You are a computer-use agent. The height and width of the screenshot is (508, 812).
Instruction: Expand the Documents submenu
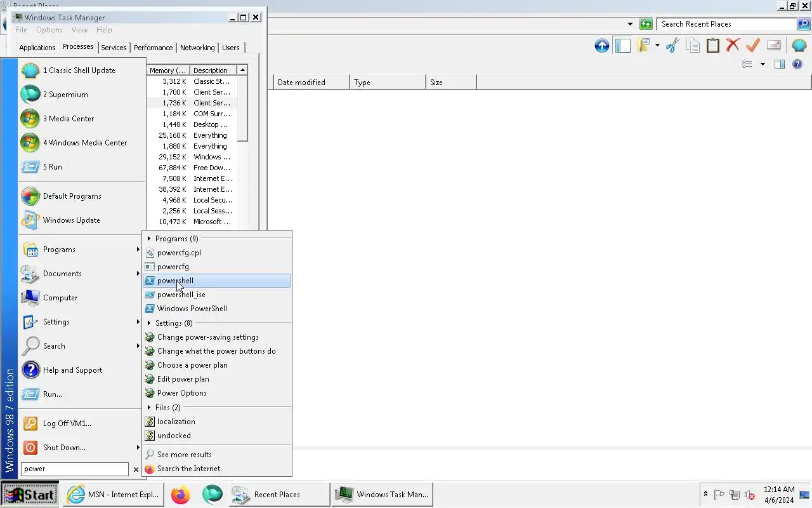point(82,274)
